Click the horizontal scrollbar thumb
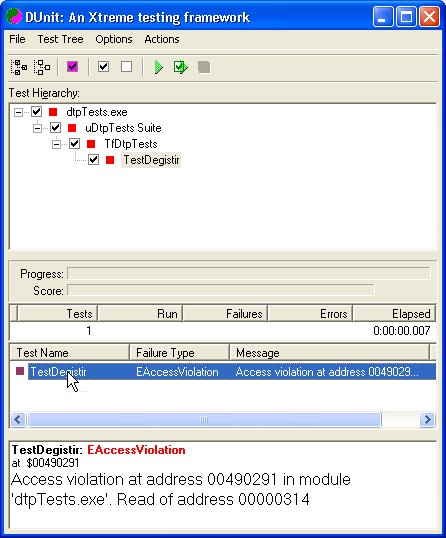 (204, 419)
